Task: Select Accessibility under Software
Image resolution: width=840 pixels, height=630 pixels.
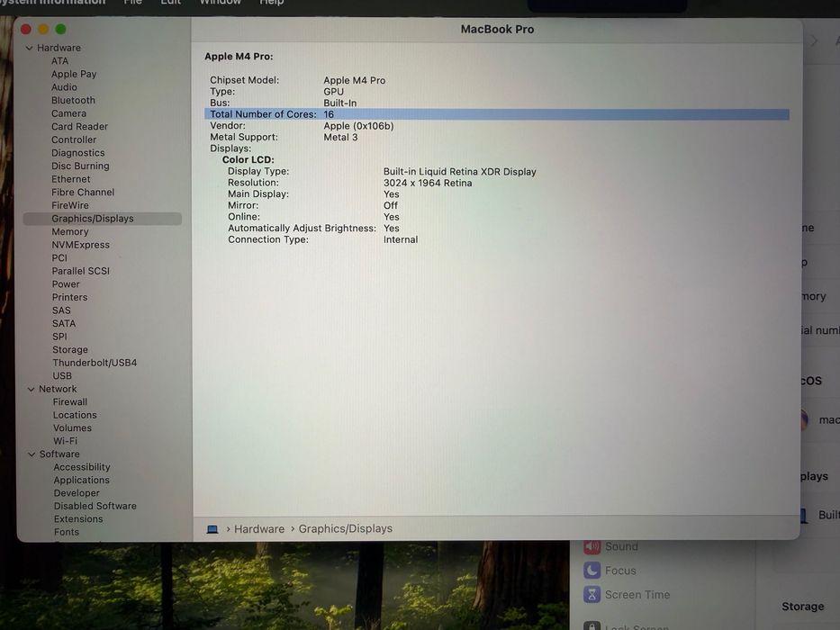Action: click(x=82, y=467)
